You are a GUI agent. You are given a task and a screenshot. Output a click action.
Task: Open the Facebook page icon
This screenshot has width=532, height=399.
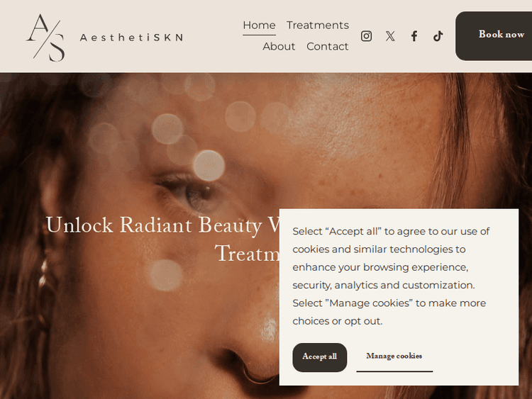(x=414, y=36)
